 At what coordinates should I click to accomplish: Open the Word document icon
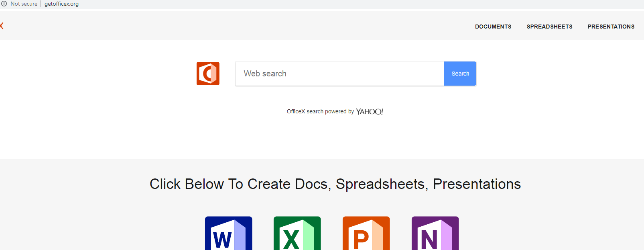pos(228,234)
